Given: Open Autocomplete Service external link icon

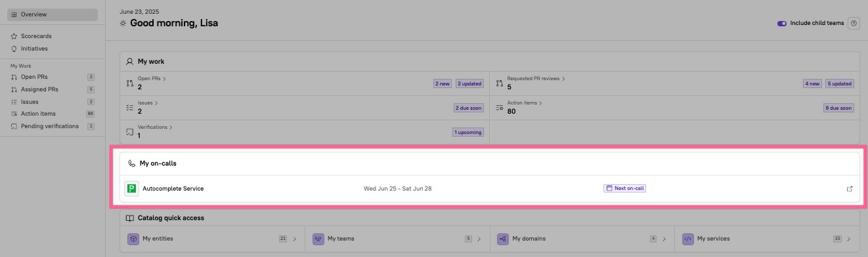Looking at the screenshot, I should tap(850, 189).
